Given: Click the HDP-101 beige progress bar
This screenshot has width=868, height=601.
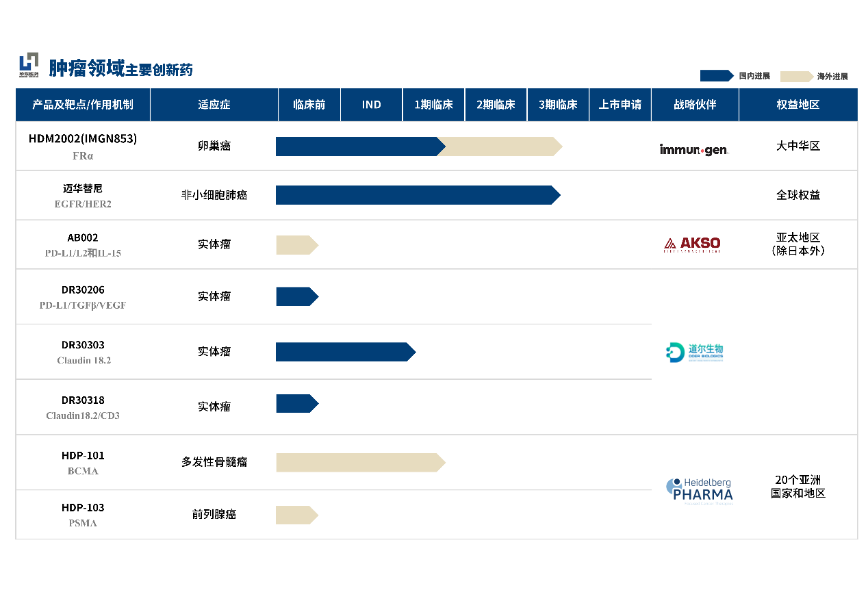Looking at the screenshot, I should tap(359, 463).
